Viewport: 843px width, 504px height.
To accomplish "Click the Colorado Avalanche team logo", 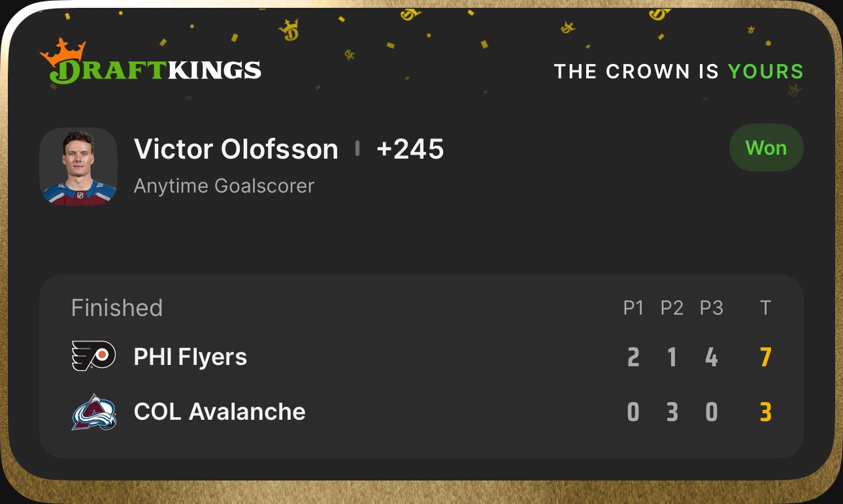I will (x=93, y=412).
